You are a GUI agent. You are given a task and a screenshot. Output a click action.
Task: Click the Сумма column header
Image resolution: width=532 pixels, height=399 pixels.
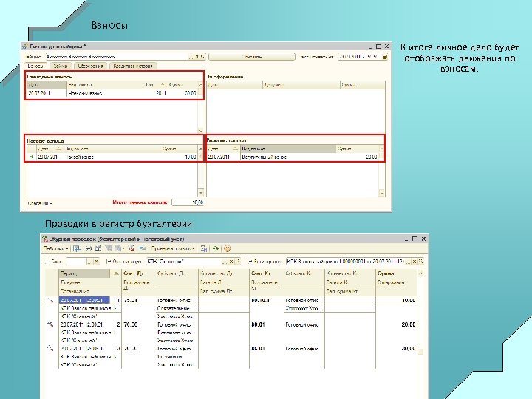coord(396,273)
